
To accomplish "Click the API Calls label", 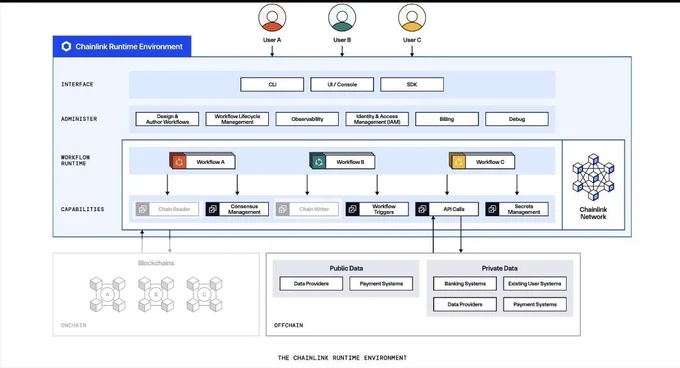I will [x=454, y=209].
